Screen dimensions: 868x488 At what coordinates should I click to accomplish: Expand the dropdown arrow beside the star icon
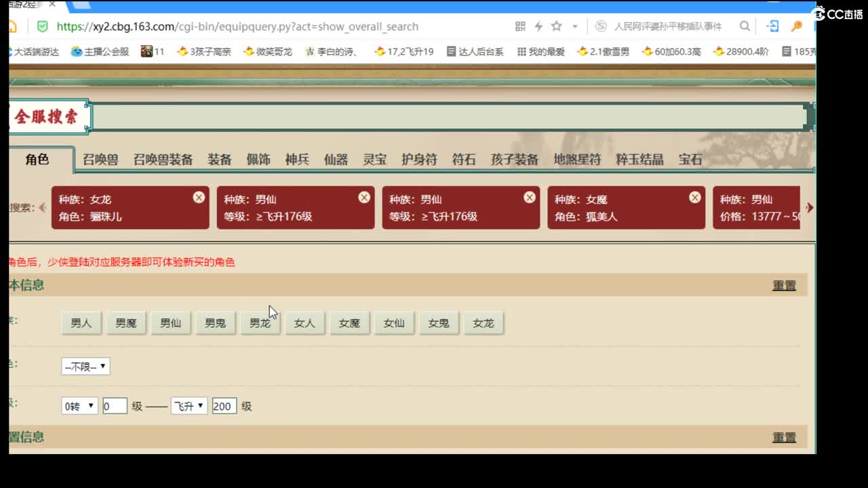click(x=574, y=26)
